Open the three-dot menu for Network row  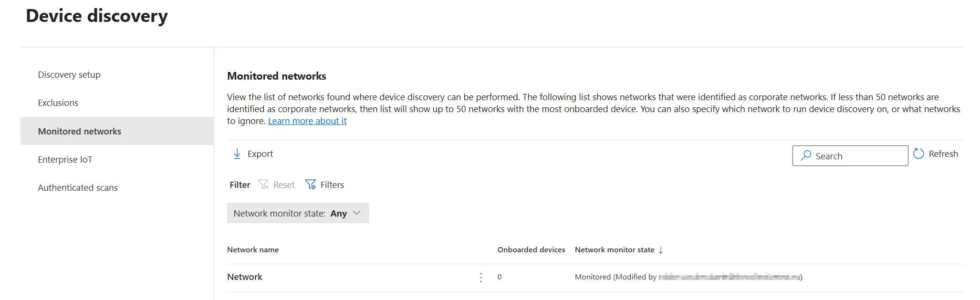click(x=481, y=277)
